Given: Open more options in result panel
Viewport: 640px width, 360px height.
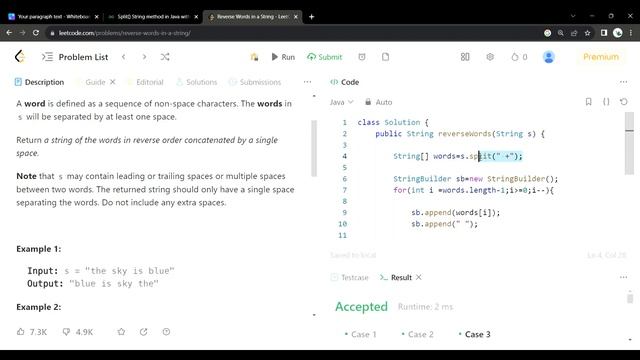Looking at the screenshot, I should click(623, 278).
